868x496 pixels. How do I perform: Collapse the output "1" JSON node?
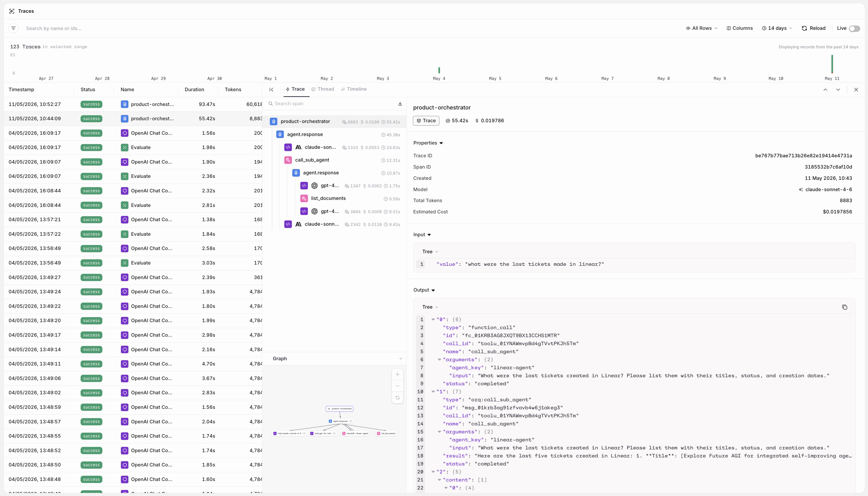pos(433,392)
